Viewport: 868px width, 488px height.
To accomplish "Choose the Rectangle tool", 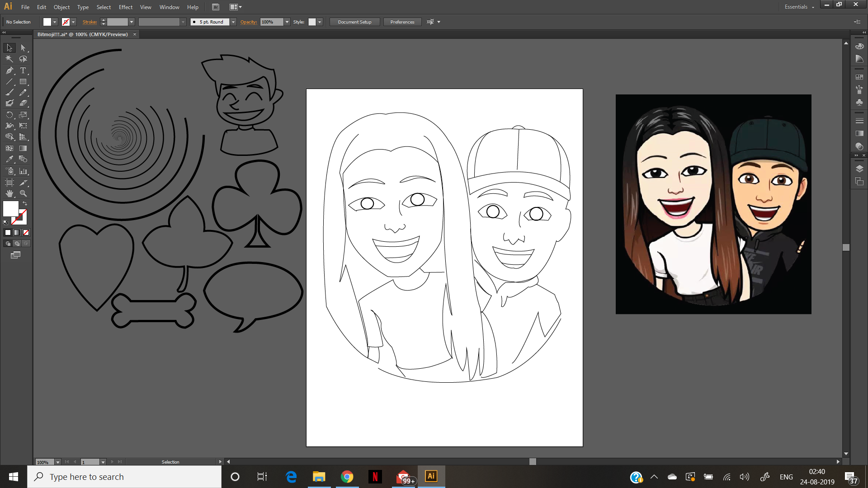I will [23, 82].
